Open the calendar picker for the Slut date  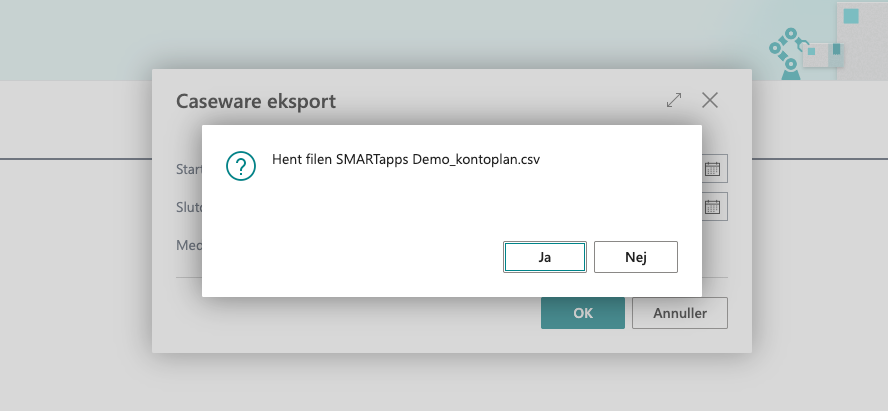click(x=713, y=207)
